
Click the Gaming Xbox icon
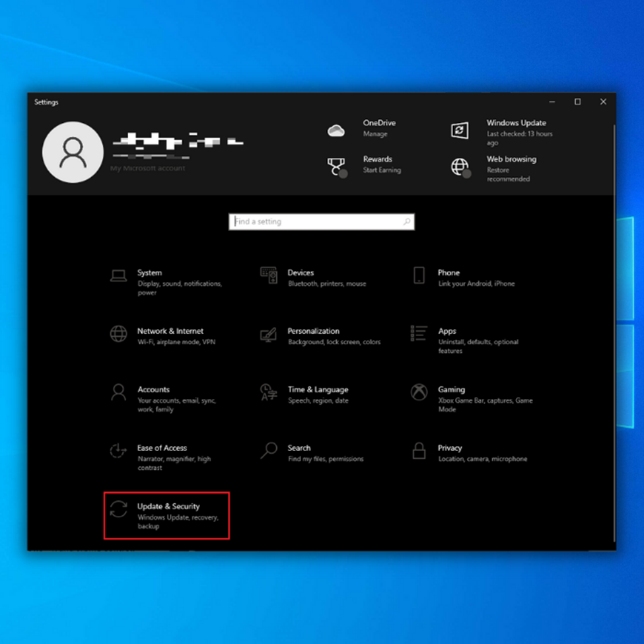click(x=419, y=392)
